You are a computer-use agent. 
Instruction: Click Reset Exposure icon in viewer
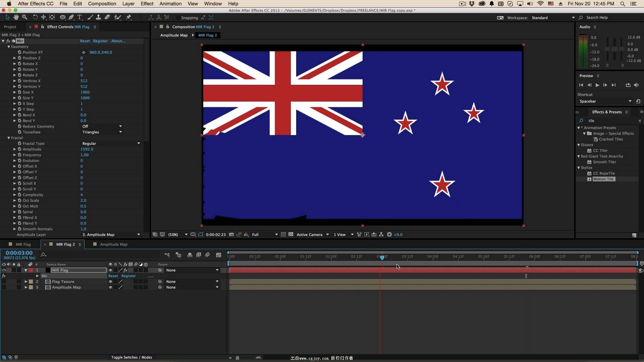(x=389, y=235)
